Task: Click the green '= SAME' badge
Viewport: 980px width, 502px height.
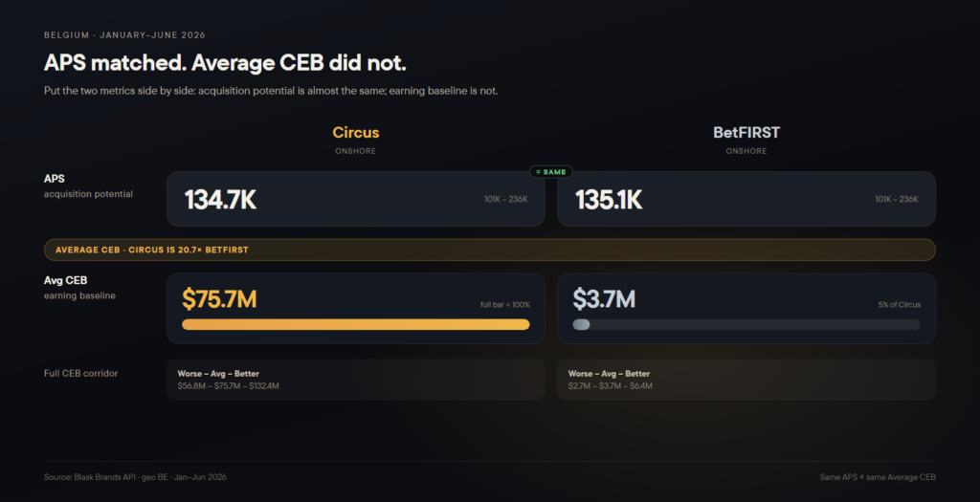Action: [550, 172]
